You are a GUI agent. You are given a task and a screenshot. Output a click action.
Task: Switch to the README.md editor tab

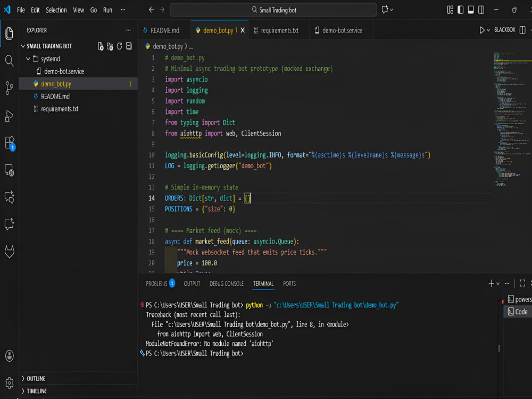pos(164,30)
